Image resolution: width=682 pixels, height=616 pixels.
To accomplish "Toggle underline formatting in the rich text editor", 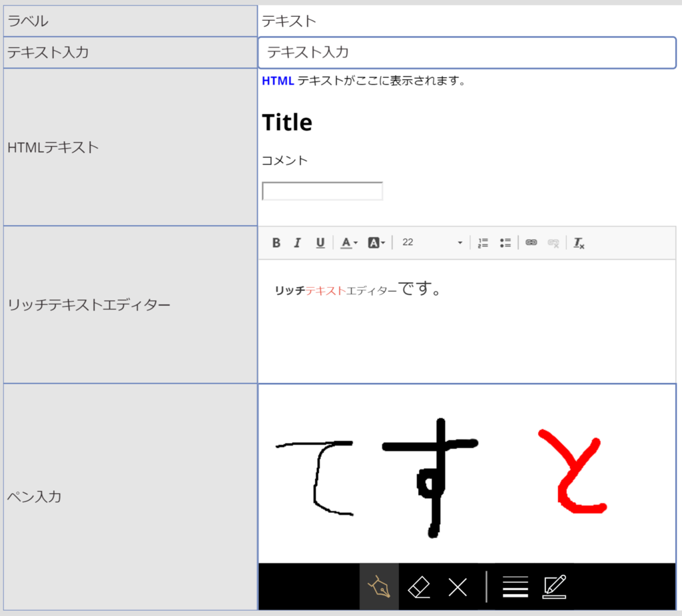I will [x=320, y=242].
